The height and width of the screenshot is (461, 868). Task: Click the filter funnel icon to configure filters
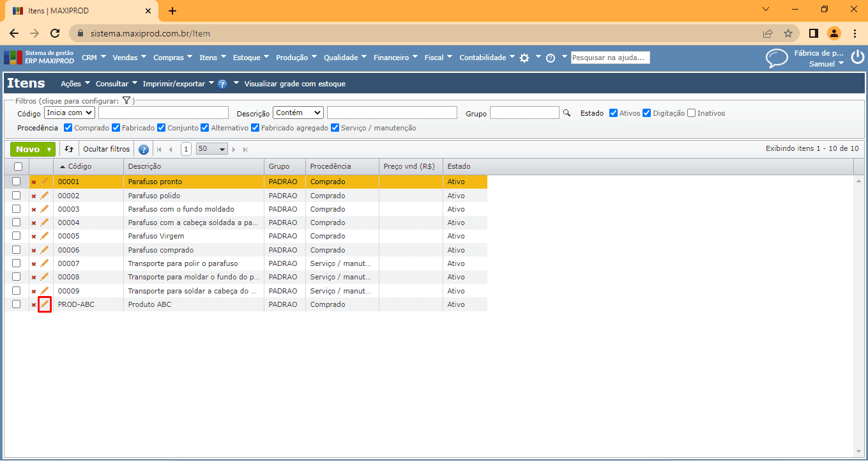(126, 100)
